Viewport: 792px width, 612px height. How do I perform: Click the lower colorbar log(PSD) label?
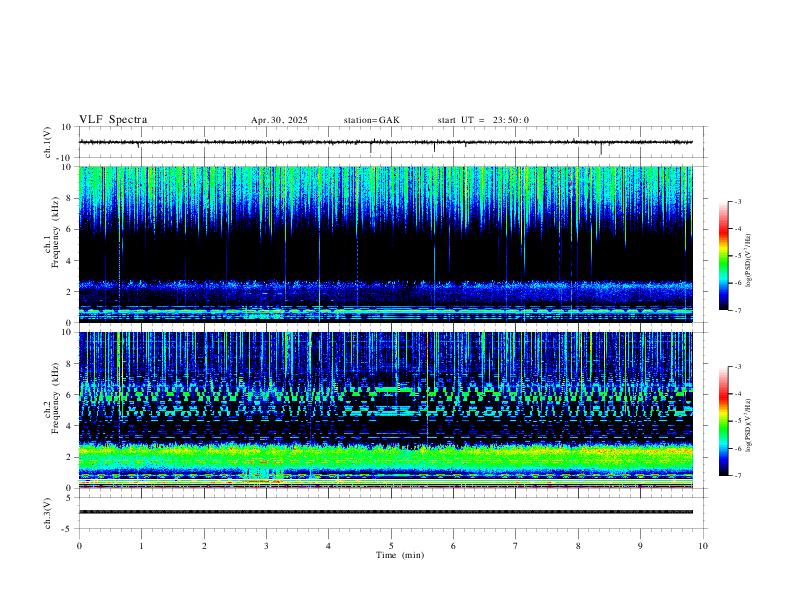(x=748, y=426)
